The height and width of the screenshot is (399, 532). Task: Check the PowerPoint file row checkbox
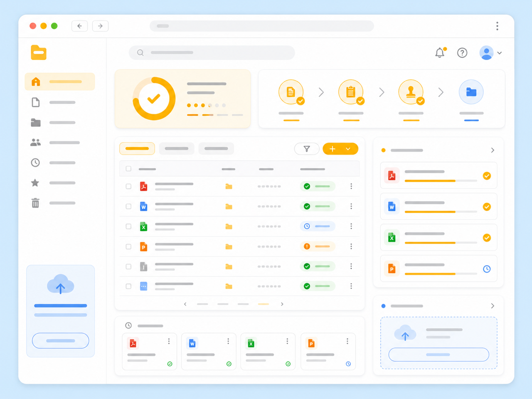coord(128,246)
